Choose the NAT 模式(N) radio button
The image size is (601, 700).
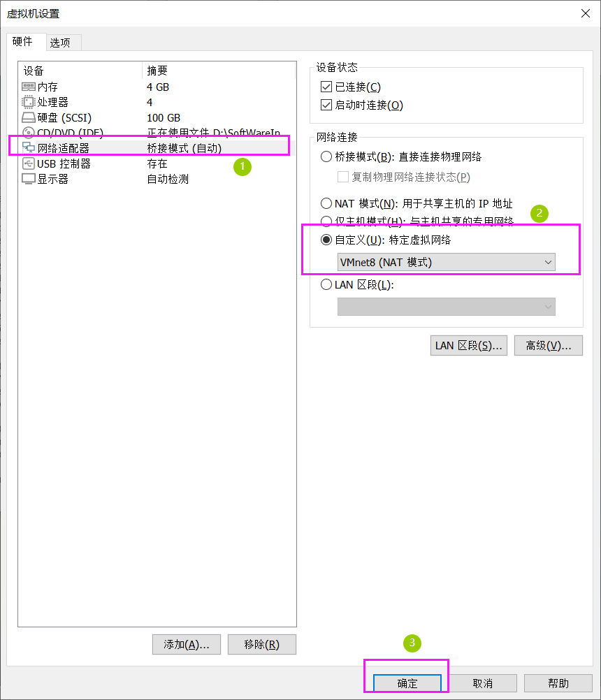[326, 203]
